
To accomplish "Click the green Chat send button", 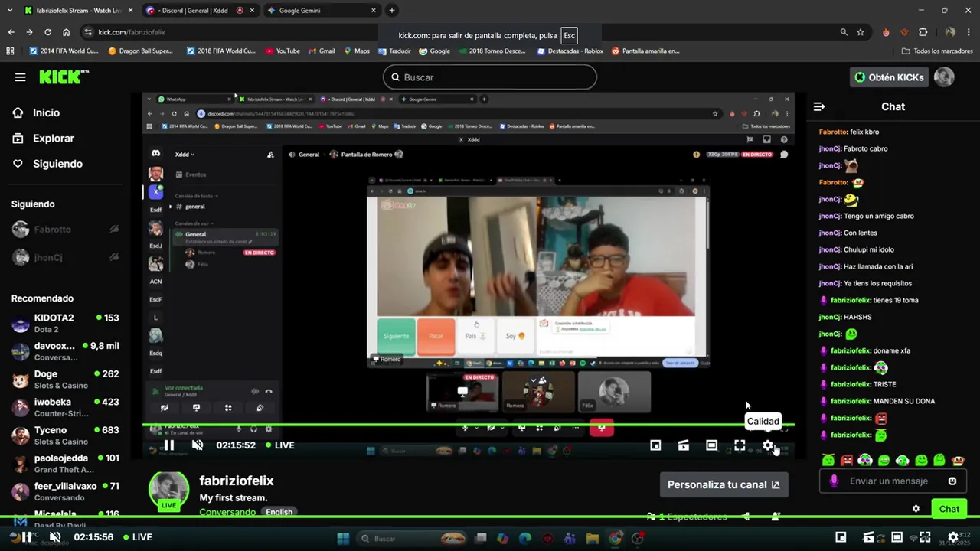I will (x=949, y=509).
